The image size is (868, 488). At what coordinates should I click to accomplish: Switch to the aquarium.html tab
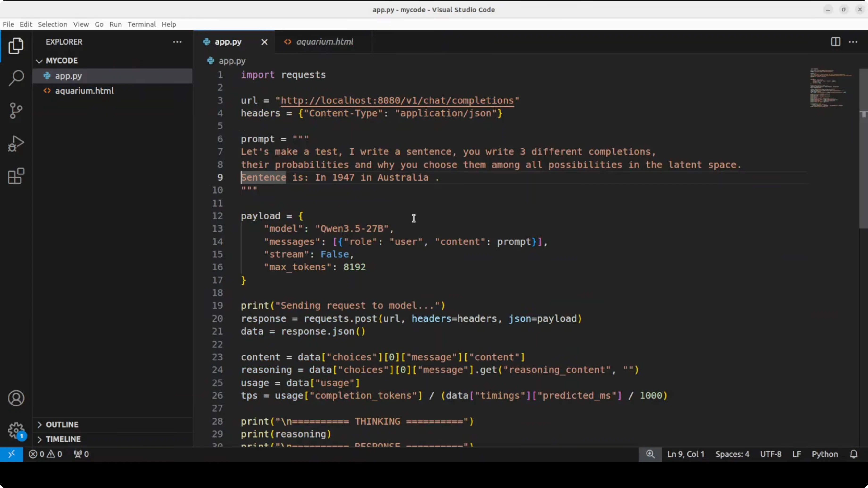pyautogui.click(x=324, y=42)
